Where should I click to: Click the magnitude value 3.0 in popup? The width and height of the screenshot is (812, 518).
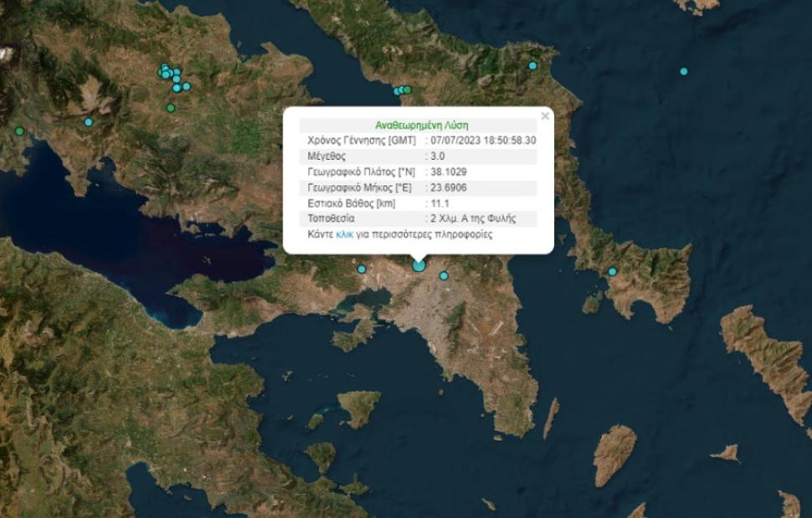click(437, 156)
